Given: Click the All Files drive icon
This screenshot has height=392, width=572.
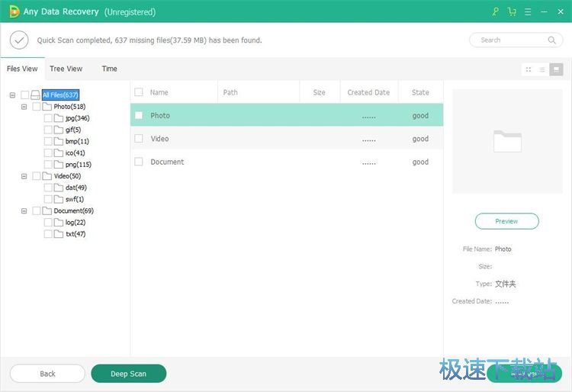Looking at the screenshot, I should [36, 95].
